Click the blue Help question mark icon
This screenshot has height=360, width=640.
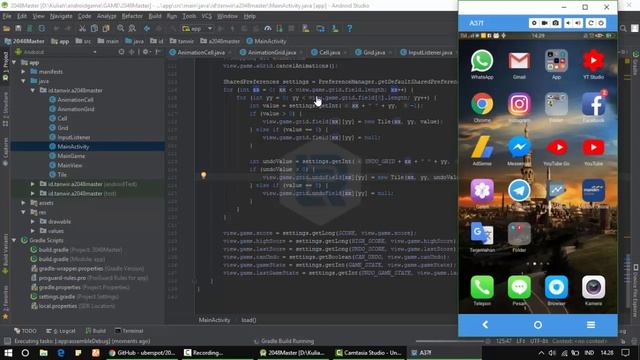[349, 29]
